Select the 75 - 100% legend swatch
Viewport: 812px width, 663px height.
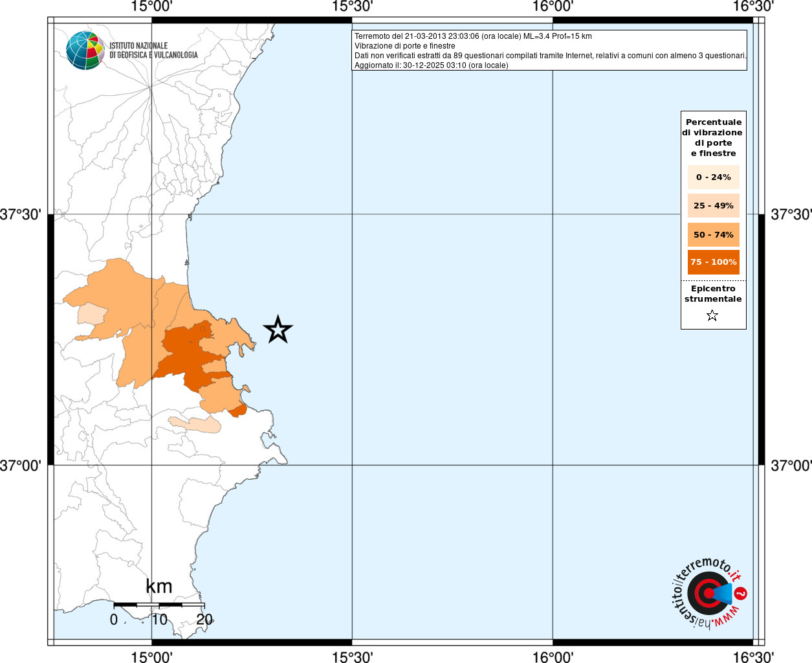713,262
